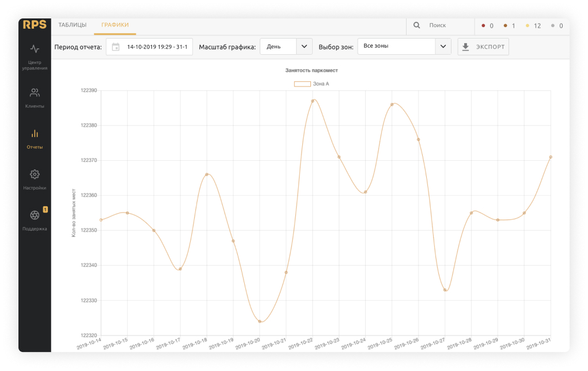Select the Отчеты bar chart icon
Screen dimensions: 588x371
point(35,134)
